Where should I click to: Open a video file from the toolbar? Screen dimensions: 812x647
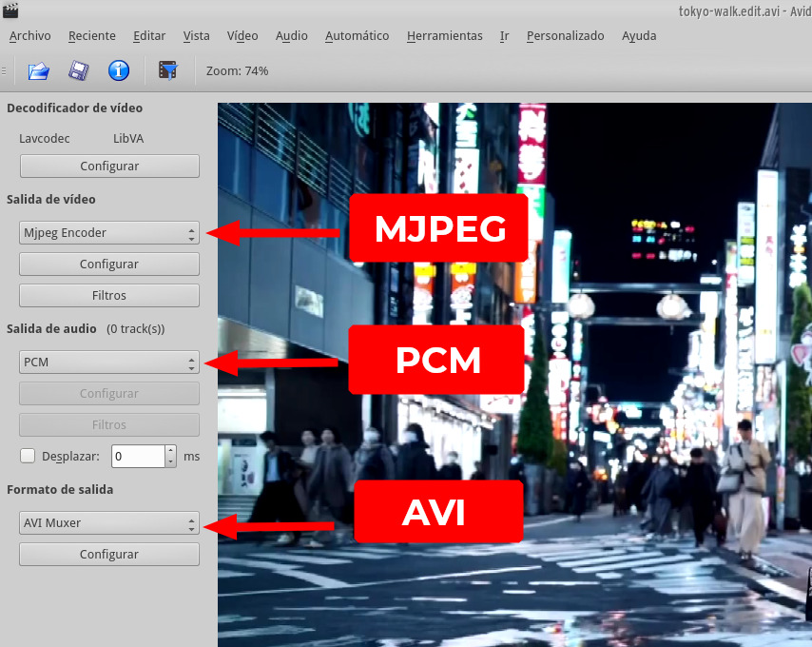tap(38, 70)
